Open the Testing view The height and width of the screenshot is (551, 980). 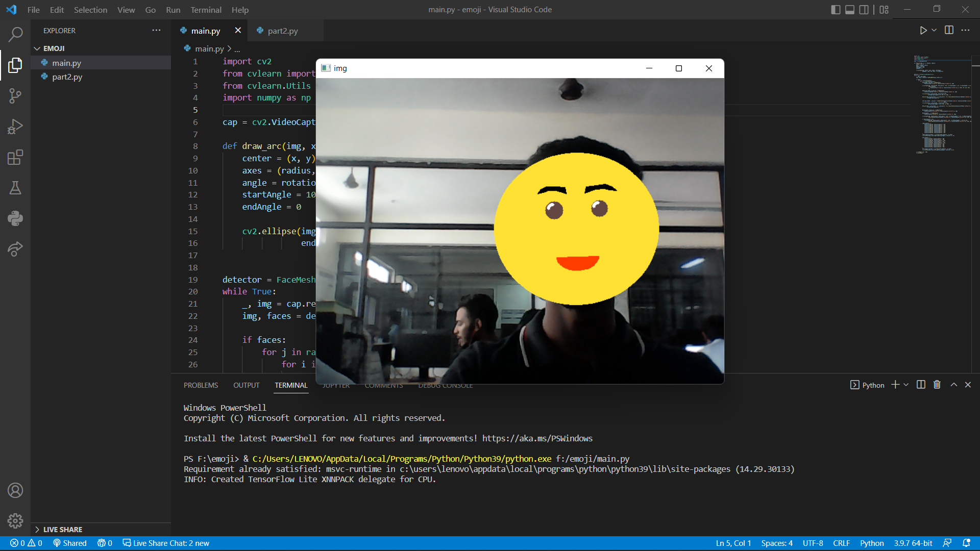pos(15,188)
